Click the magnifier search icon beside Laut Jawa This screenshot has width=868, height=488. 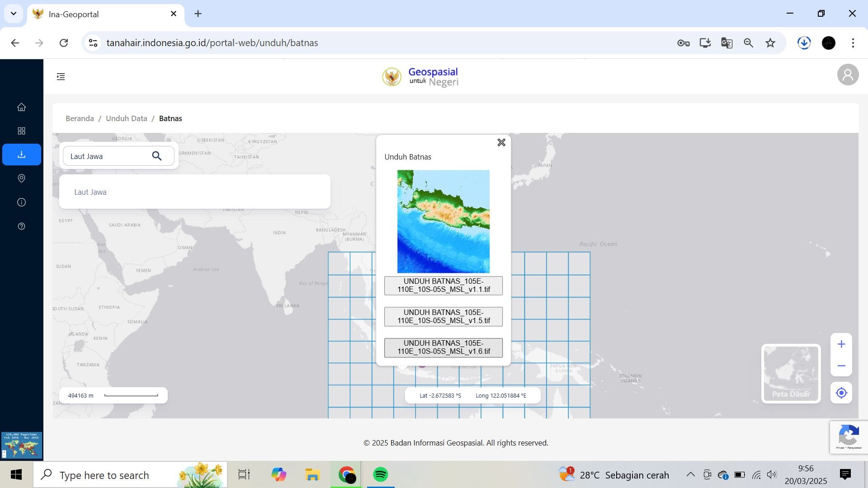156,156
